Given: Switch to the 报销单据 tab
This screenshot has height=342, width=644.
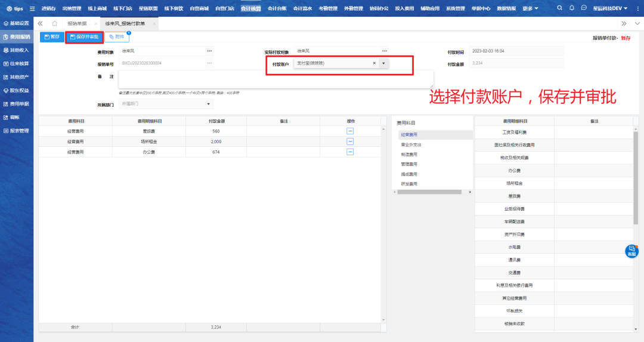Looking at the screenshot, I should (79, 23).
